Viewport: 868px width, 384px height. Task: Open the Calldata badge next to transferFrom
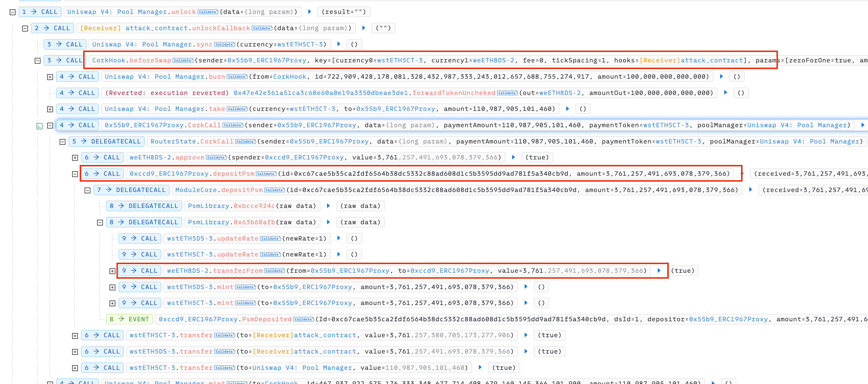(x=275, y=271)
